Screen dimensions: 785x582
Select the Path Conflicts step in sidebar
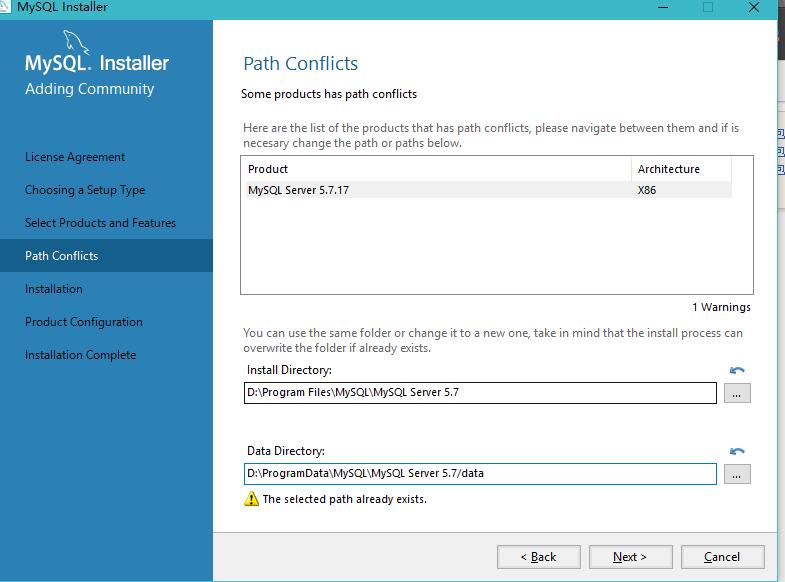pyautogui.click(x=106, y=256)
